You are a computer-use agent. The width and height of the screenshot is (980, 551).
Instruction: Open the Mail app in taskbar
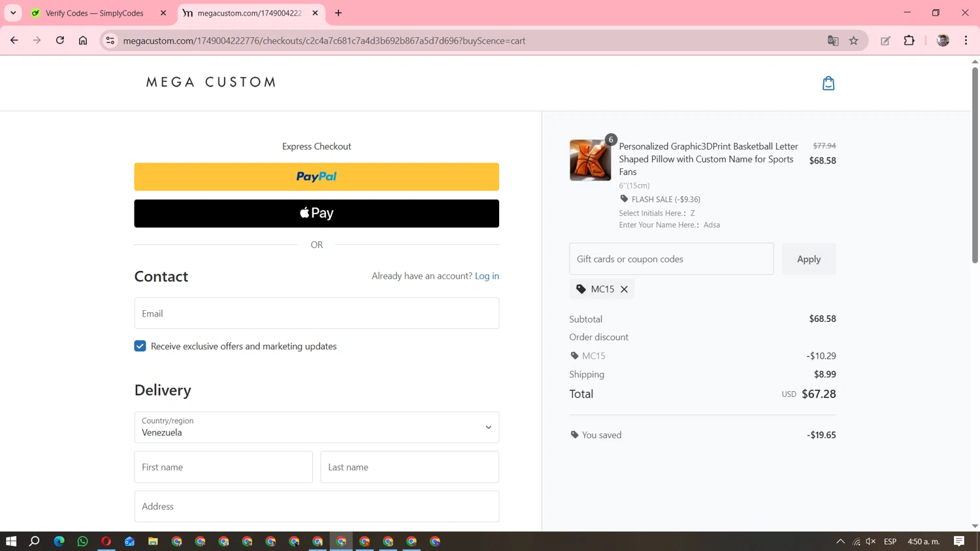pyautogui.click(x=129, y=541)
